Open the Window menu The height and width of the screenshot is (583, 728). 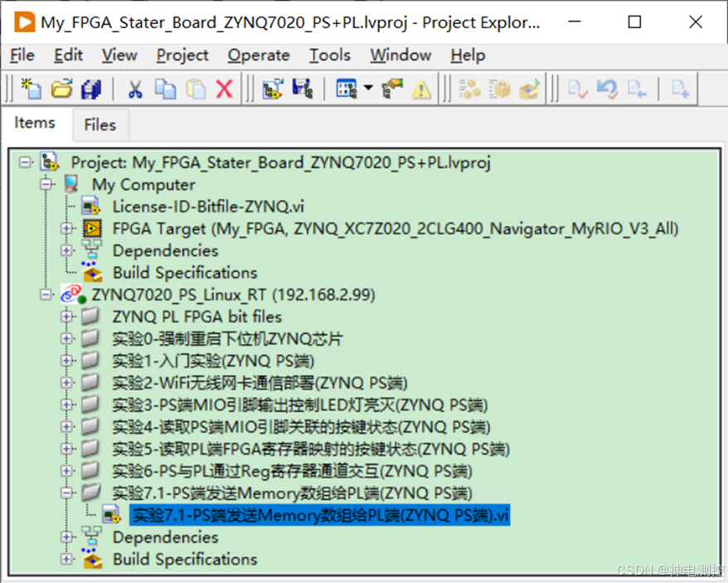tap(400, 56)
